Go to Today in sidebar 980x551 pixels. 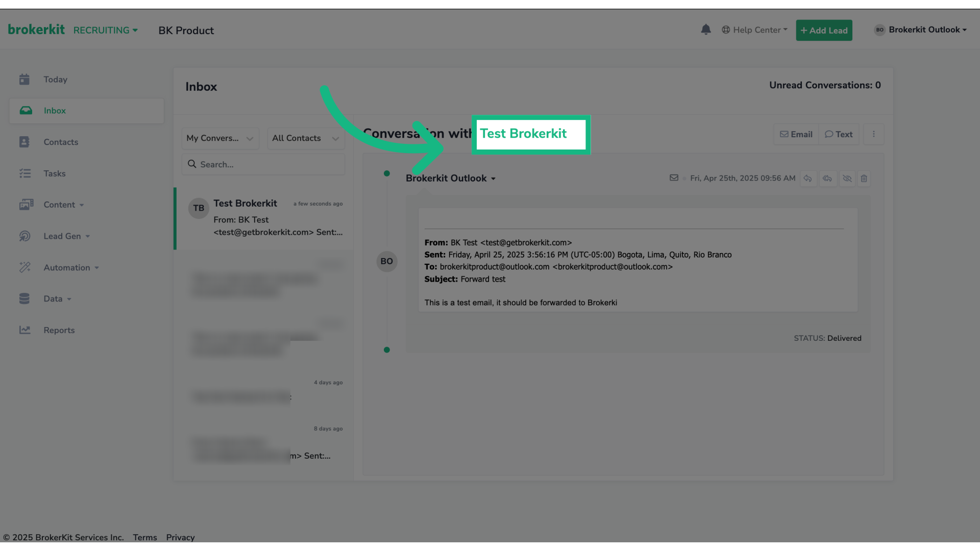(55, 80)
